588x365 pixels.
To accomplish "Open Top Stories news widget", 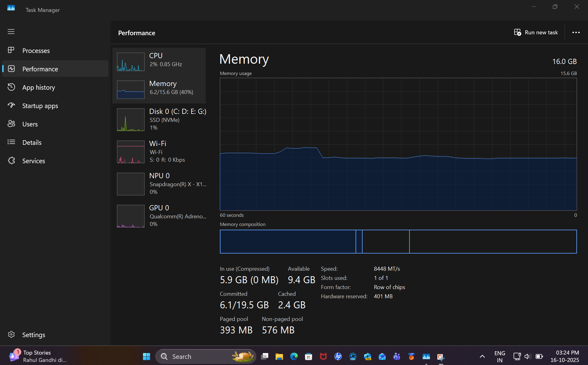I will click(37, 356).
